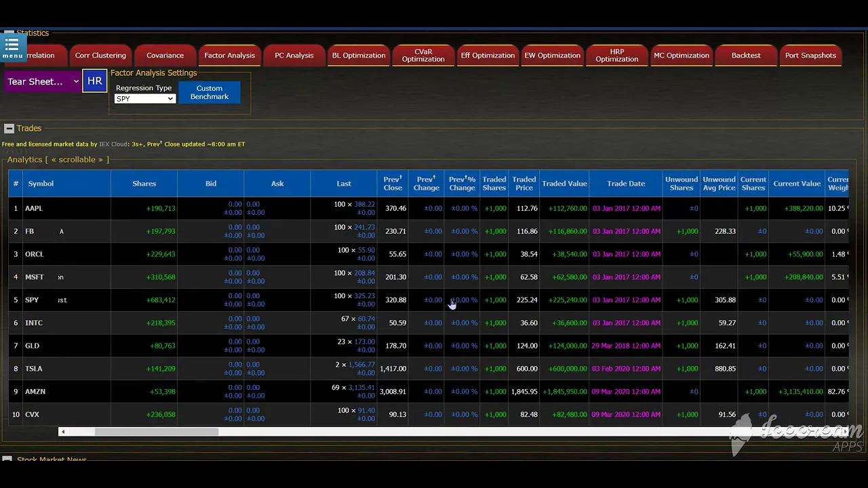Screen dimensions: 868x488
Task: Click the Last column header
Action: (344, 184)
